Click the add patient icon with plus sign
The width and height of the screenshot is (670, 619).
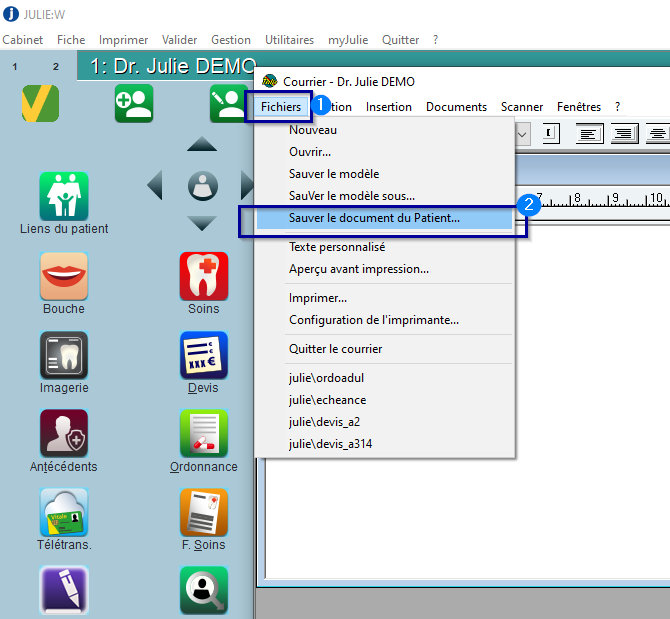tap(134, 103)
